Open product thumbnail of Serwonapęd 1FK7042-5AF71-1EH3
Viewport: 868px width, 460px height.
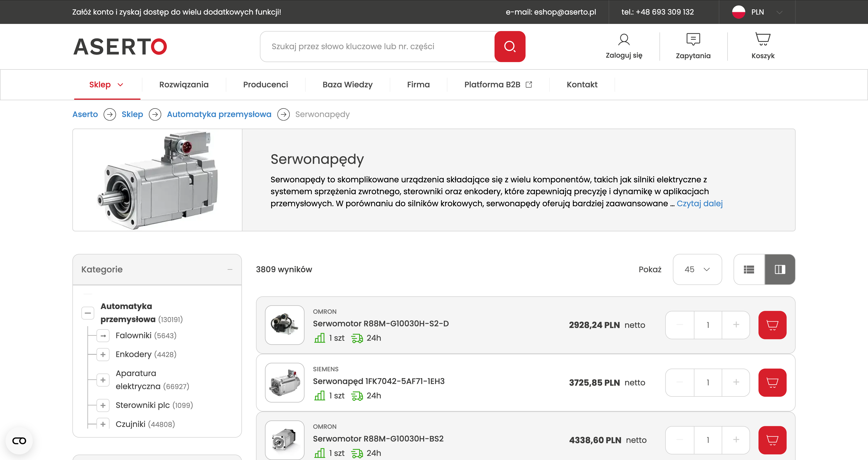point(285,382)
